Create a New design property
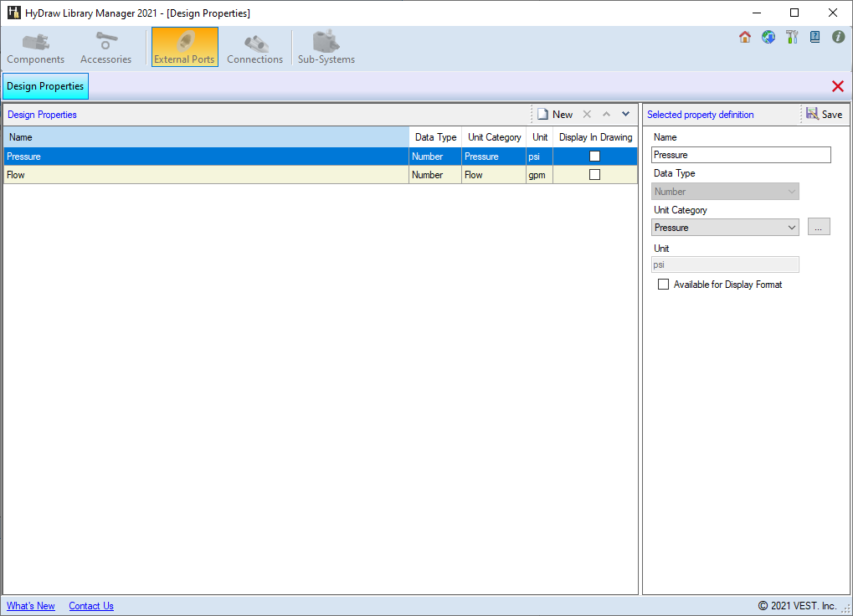The image size is (853, 616). [x=555, y=114]
